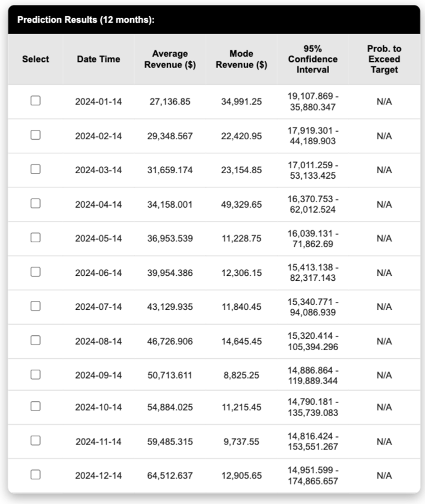Mark the 2024-06-14 row checkbox

point(35,272)
